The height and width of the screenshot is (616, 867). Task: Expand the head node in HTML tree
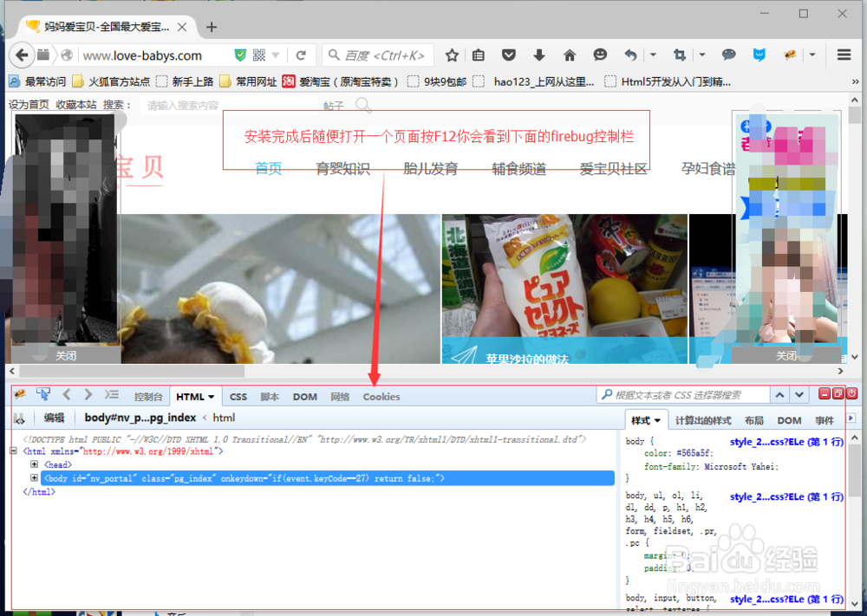click(35, 464)
